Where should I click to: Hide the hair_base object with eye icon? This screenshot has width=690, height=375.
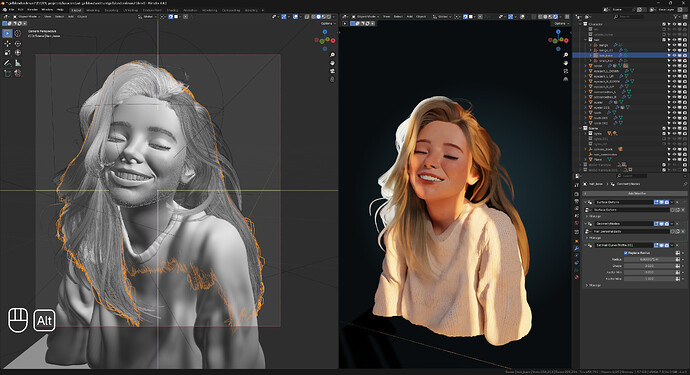point(674,55)
